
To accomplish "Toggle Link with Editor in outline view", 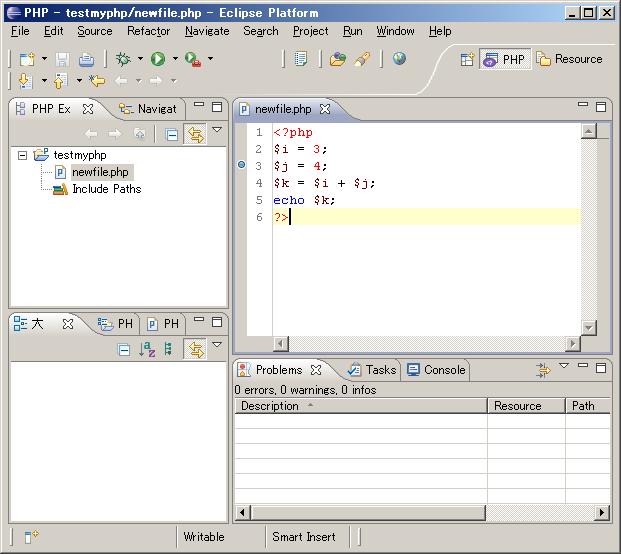I will [x=195, y=349].
